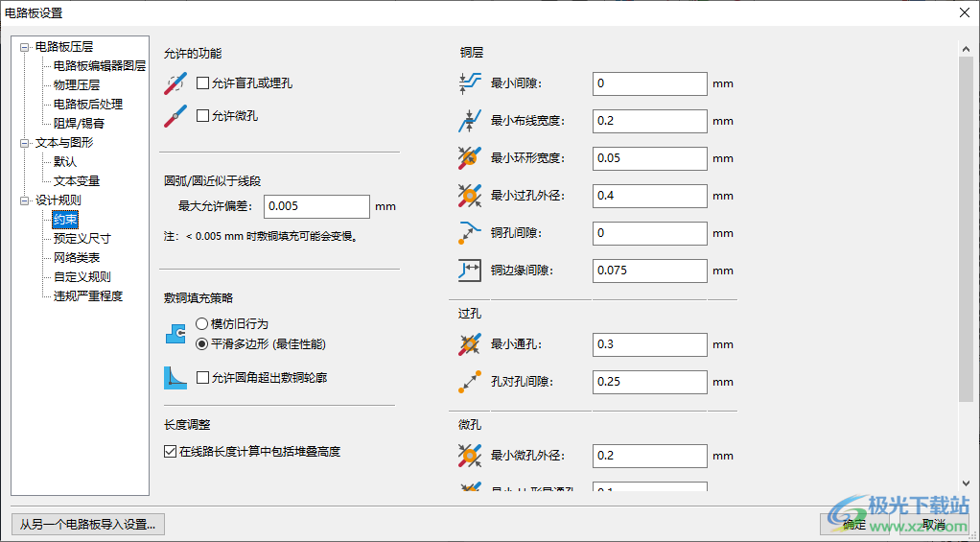The image size is (980, 542).
Task: Click the vertical scrollbar down arrow
Action: pyautogui.click(x=966, y=483)
